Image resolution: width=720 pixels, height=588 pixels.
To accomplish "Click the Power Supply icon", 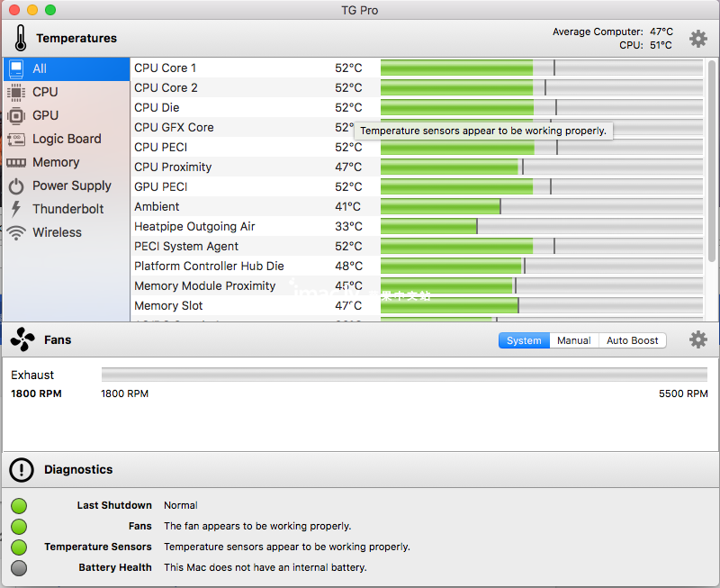I will [x=16, y=185].
